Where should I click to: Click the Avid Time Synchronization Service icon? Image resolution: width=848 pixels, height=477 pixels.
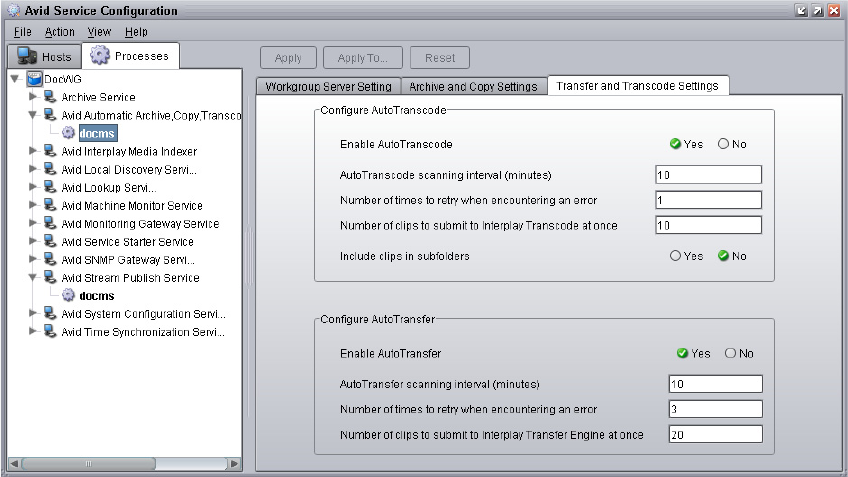pyautogui.click(x=50, y=332)
